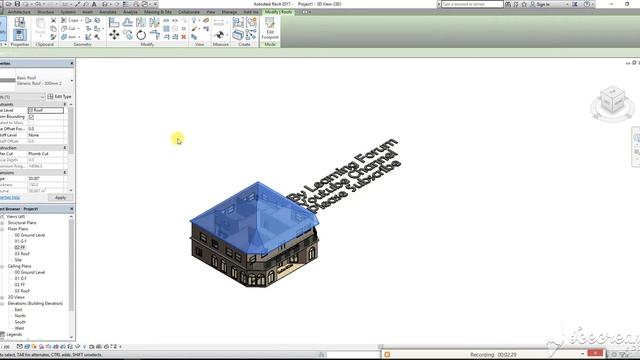Select the Move tool in Modify panel

pos(114,35)
